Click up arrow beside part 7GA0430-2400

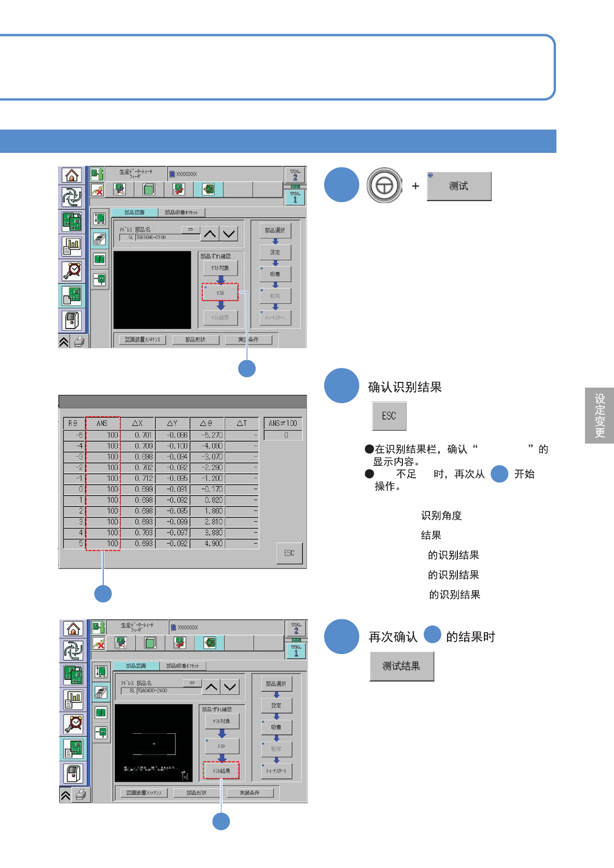(212, 687)
